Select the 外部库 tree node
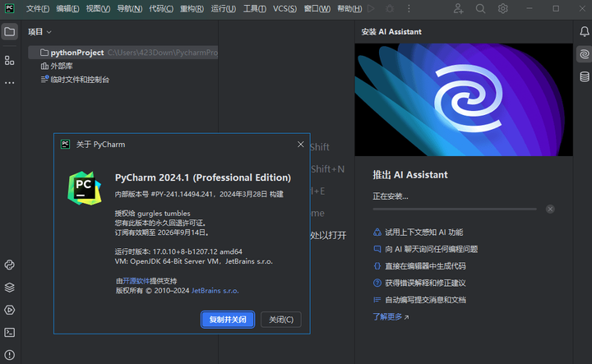The image size is (592, 364). pyautogui.click(x=57, y=66)
